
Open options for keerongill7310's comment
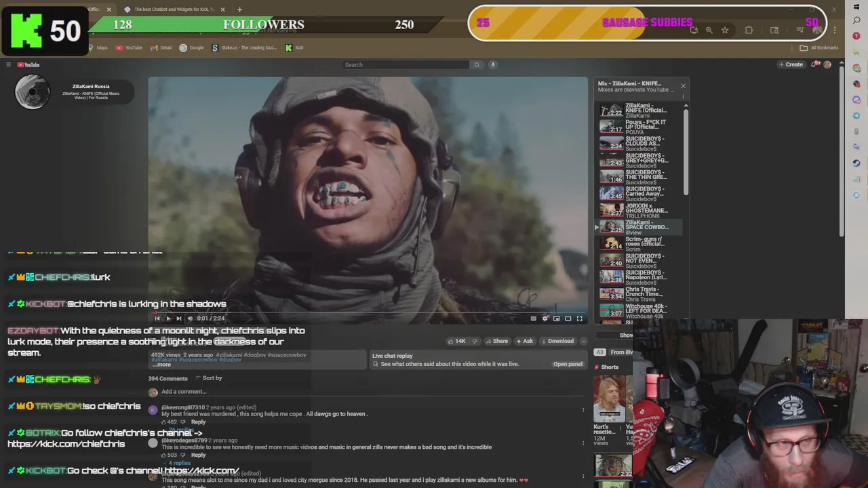(x=583, y=410)
